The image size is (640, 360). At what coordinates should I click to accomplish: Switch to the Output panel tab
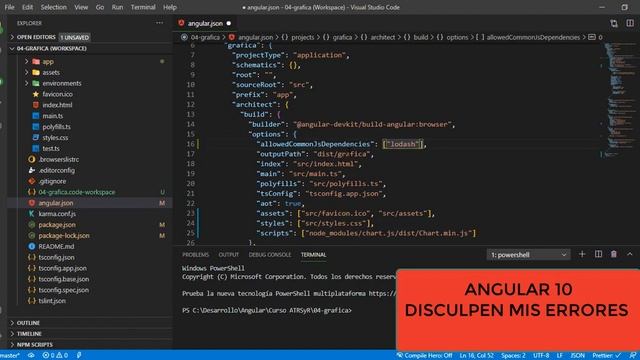click(x=229, y=254)
